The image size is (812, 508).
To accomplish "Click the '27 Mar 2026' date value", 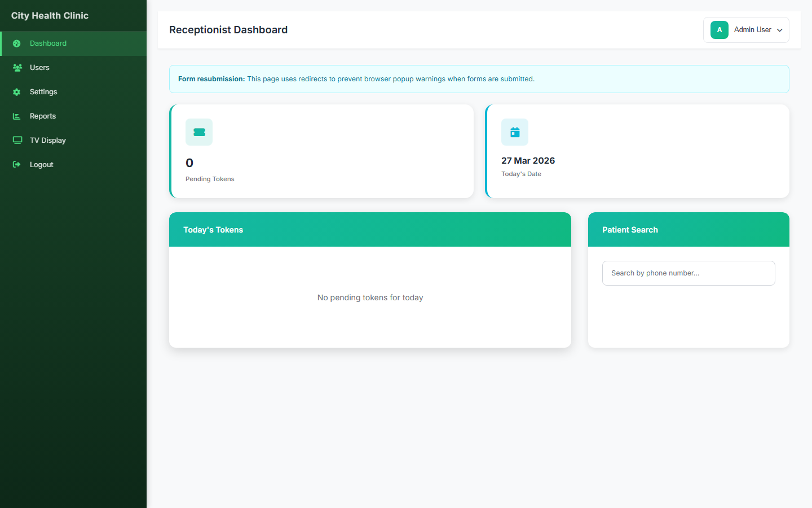I will coord(528,161).
